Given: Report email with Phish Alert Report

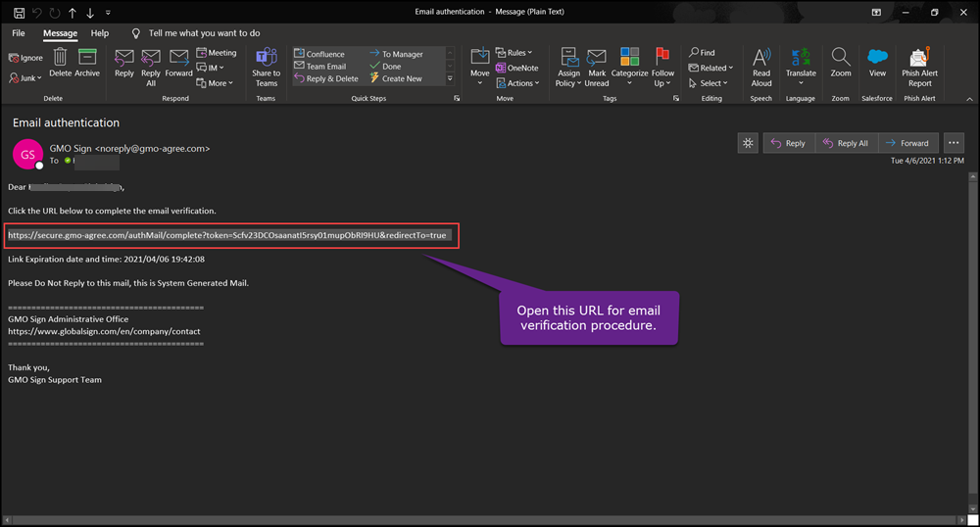Looking at the screenshot, I should (920, 67).
